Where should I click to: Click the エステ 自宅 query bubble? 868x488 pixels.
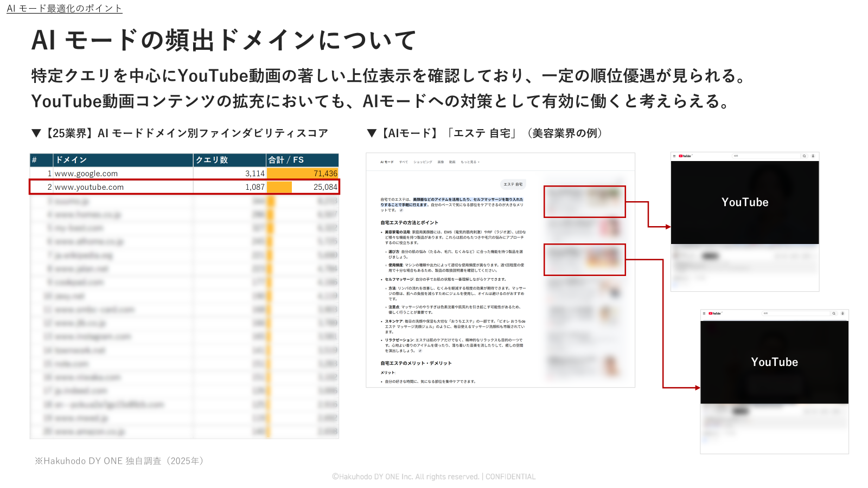513,184
